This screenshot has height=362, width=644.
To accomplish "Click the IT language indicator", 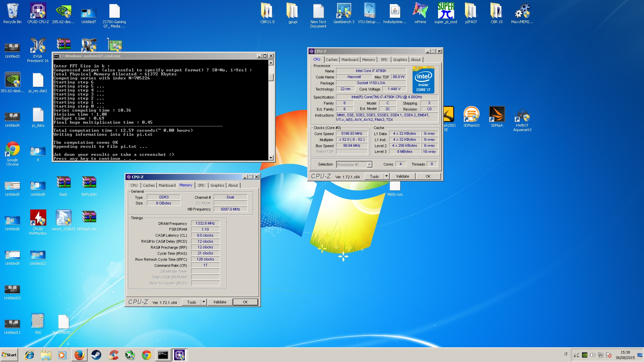I will 566,354.
